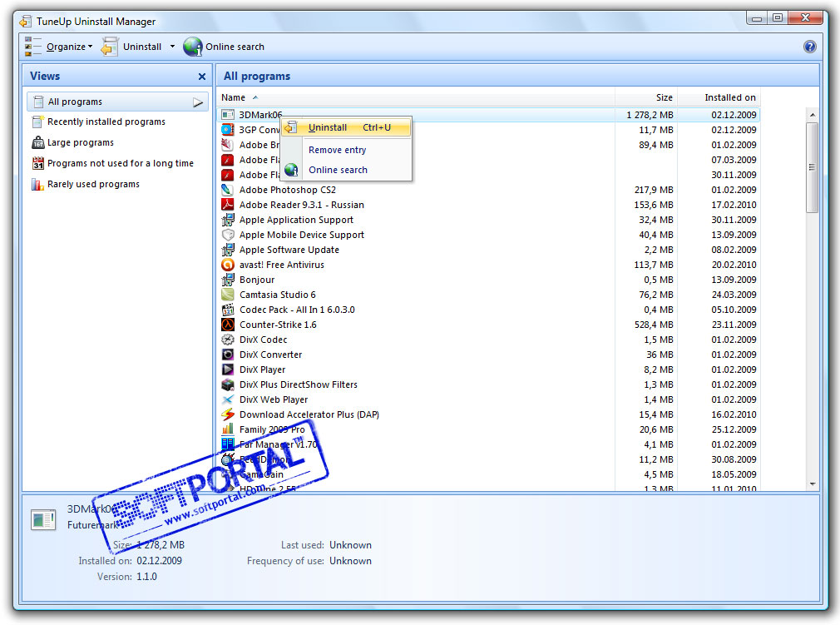The width and height of the screenshot is (840, 625).
Task: Click the DivX Player icon
Action: [x=228, y=370]
